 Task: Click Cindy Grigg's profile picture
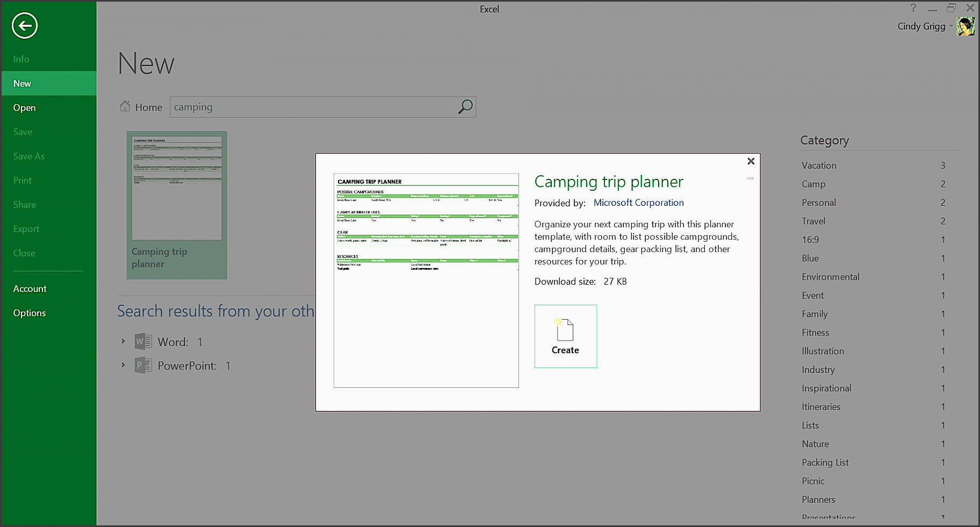965,26
